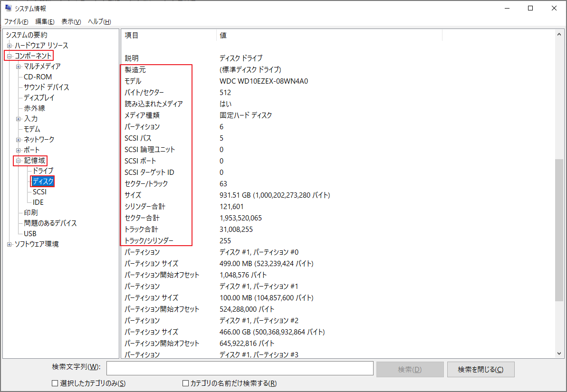Viewport: 567px width, 392px height.
Task: Select the 説明 row
Action: coord(338,58)
